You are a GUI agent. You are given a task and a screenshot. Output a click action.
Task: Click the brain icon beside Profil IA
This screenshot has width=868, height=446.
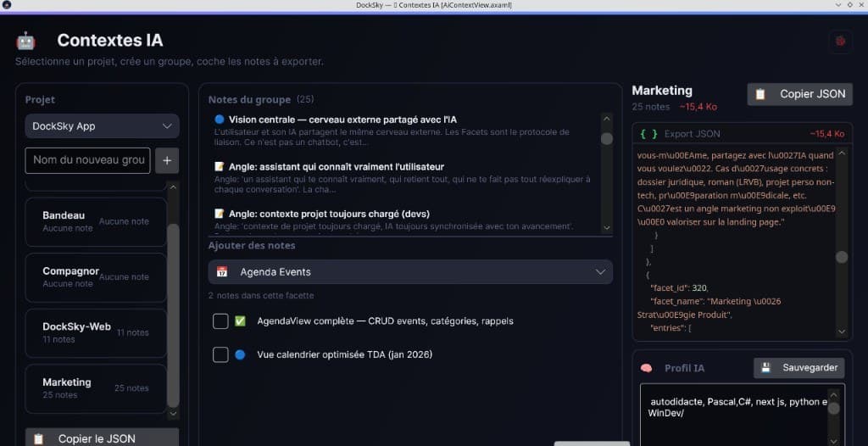point(646,368)
